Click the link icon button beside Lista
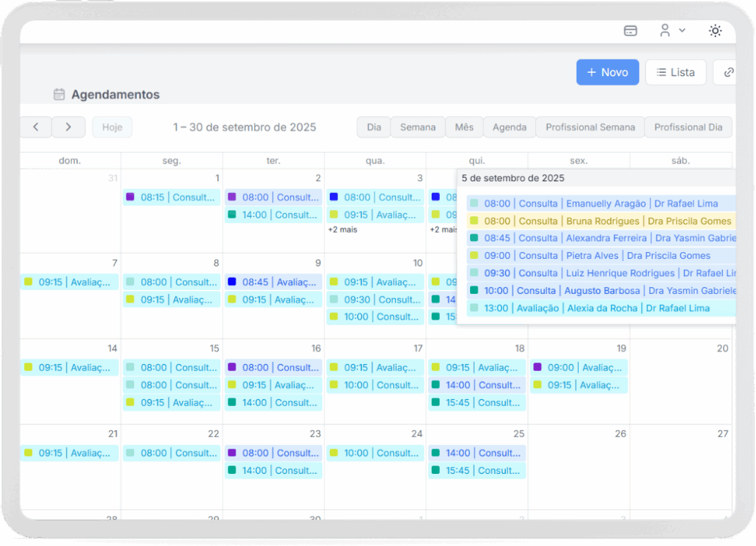Image resolution: width=756 pixels, height=546 pixels. [727, 72]
